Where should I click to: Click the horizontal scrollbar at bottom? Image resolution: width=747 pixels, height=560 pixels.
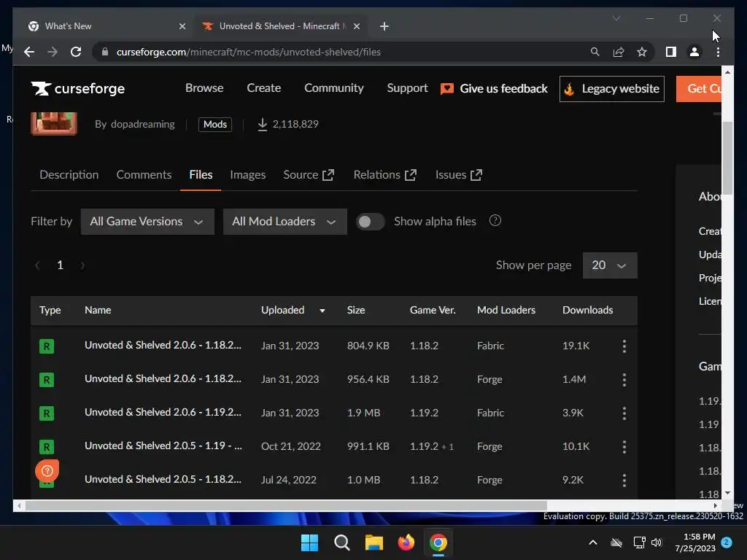286,506
